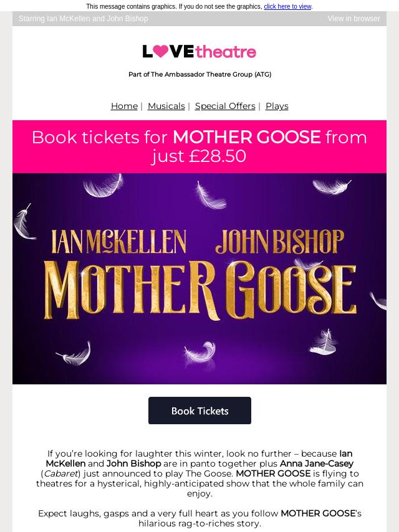The width and height of the screenshot is (399, 532).
Task: Open the Musicals menu link
Action: click(x=166, y=106)
